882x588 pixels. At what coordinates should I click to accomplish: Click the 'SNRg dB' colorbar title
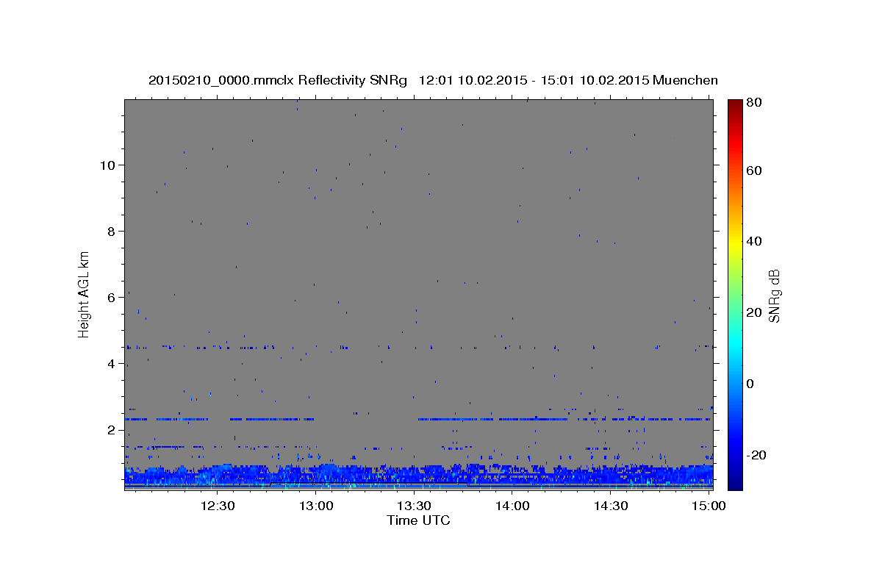coord(775,295)
